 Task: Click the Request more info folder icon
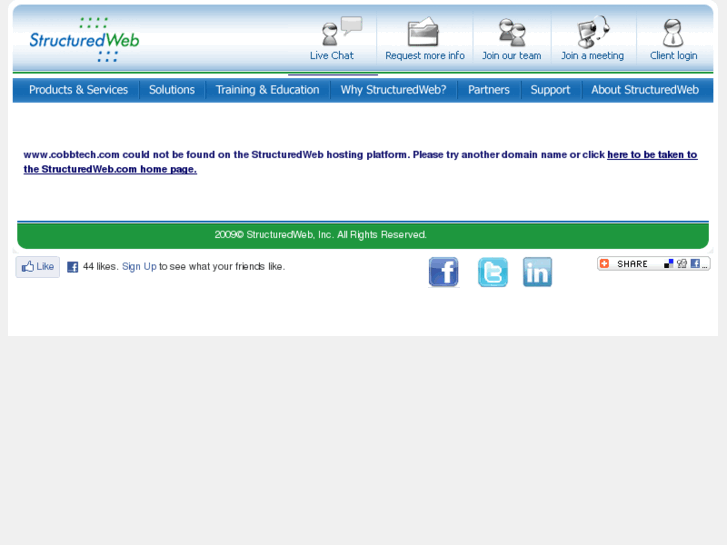tap(423, 32)
